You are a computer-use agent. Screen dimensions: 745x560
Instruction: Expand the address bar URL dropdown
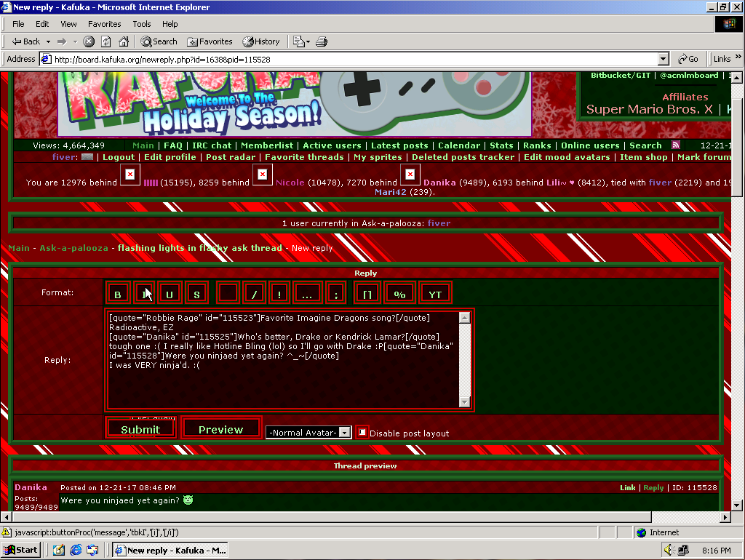[663, 59]
